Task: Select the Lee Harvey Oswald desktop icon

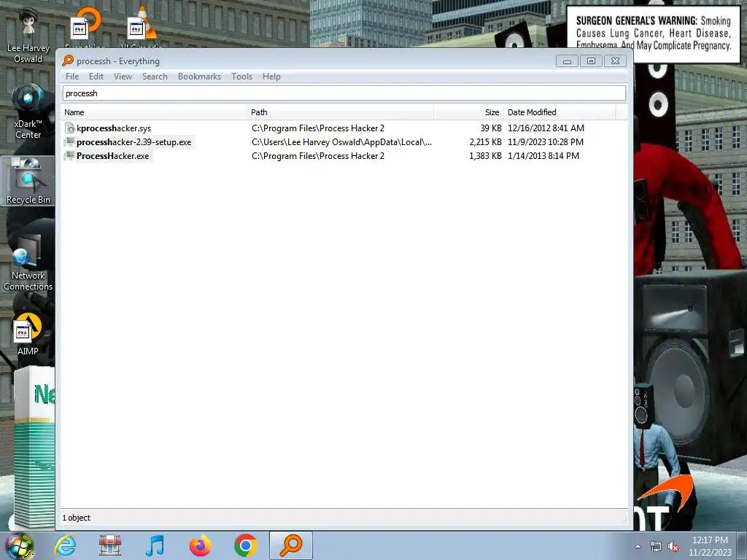Action: coord(28,36)
